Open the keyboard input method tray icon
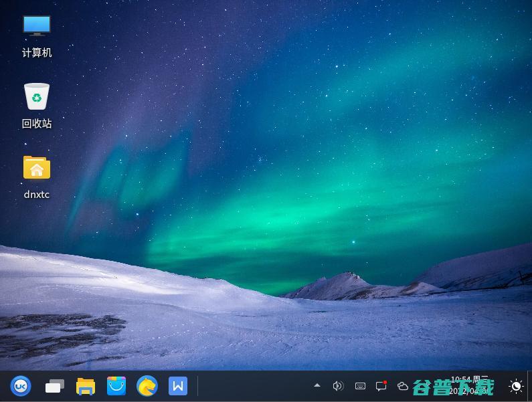Screen dimensions: 532x402 [x=360, y=386]
